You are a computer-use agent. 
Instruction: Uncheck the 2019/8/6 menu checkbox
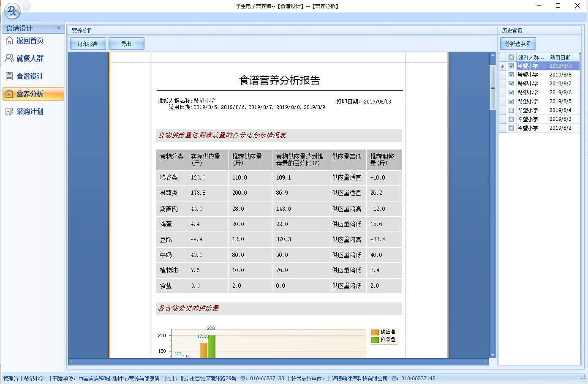click(x=511, y=93)
